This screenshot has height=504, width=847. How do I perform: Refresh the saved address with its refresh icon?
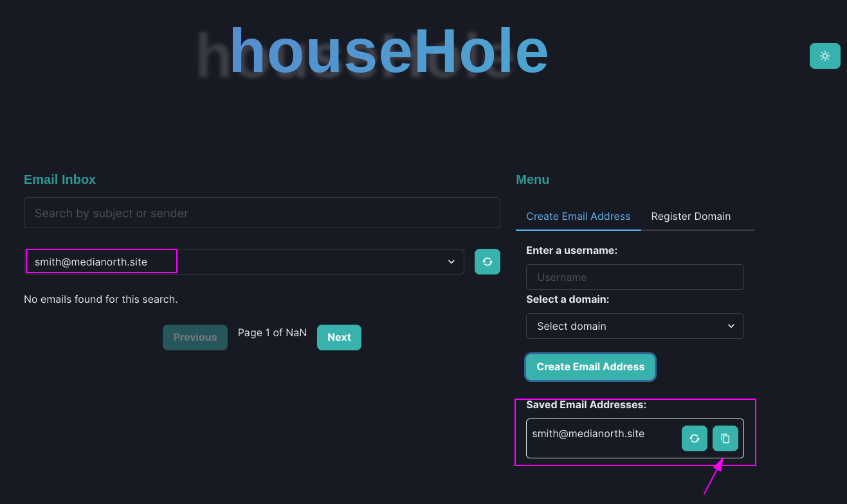(694, 438)
